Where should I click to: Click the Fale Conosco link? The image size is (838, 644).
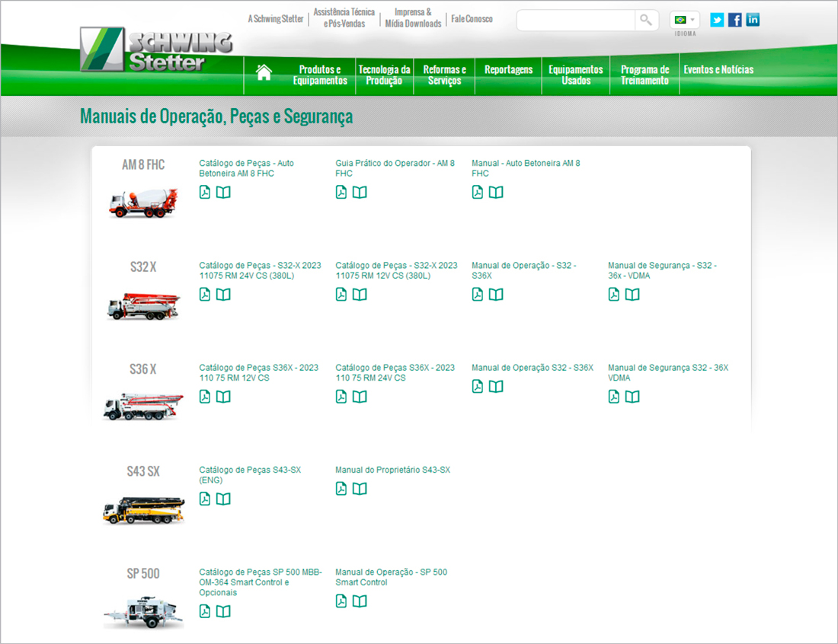[472, 19]
